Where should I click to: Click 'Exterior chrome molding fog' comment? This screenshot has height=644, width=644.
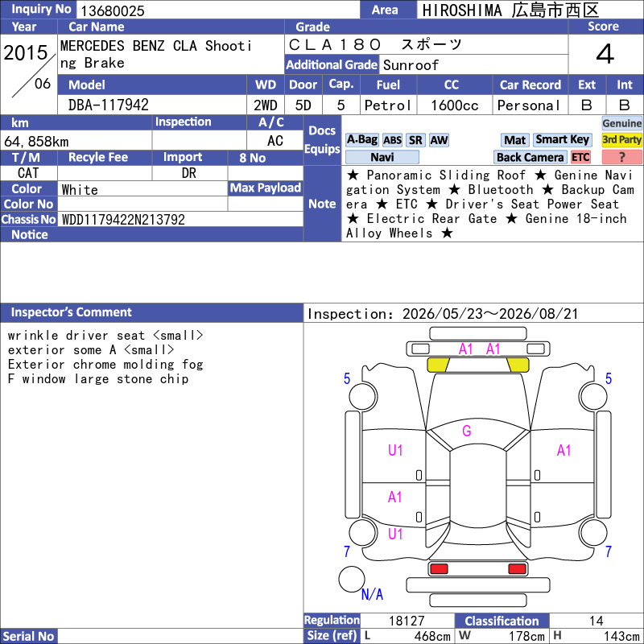click(x=105, y=365)
